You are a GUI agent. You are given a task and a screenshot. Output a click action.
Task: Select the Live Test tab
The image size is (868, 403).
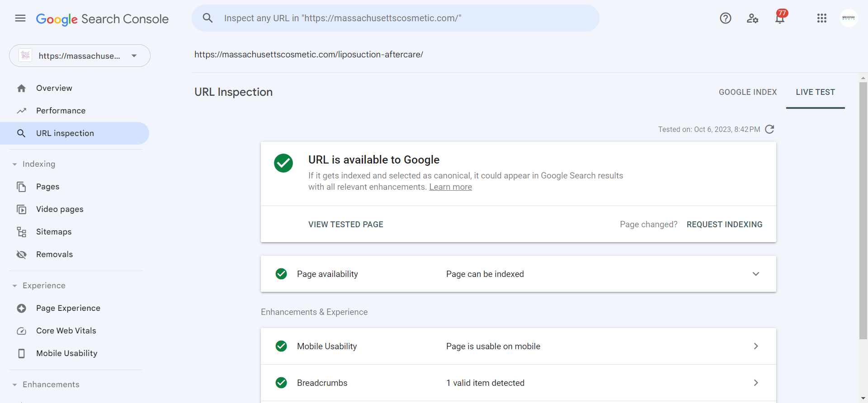(x=815, y=92)
